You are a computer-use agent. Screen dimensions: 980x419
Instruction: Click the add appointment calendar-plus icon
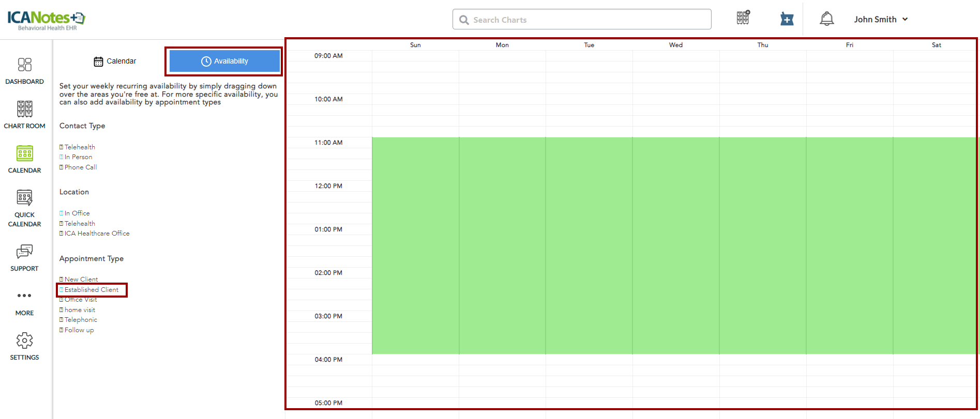(787, 19)
